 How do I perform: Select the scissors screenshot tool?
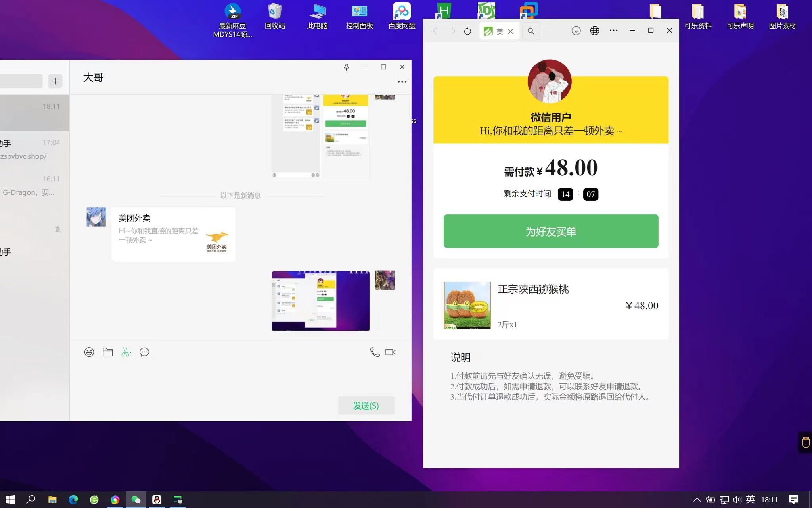[x=126, y=352]
